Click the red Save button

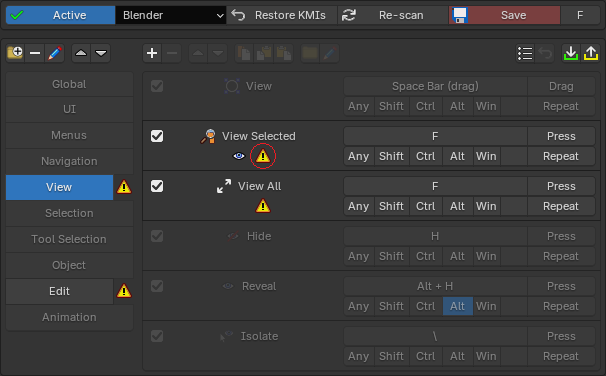pos(504,15)
